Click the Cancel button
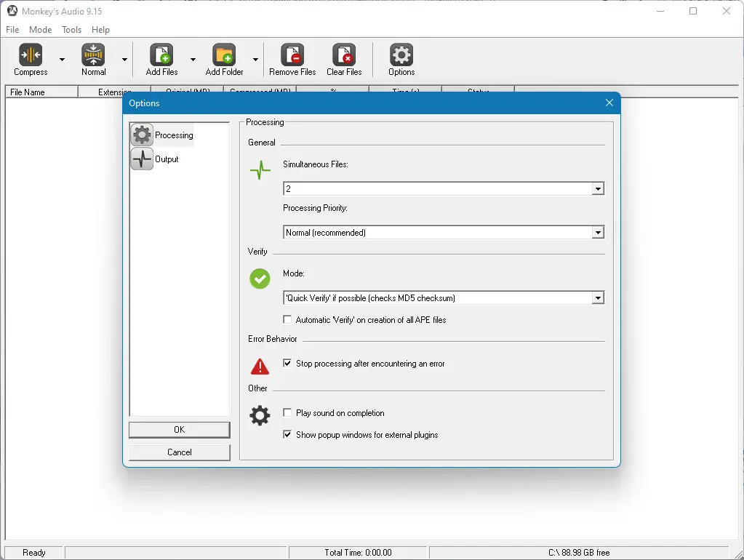The width and height of the screenshot is (744, 560). 180,452
